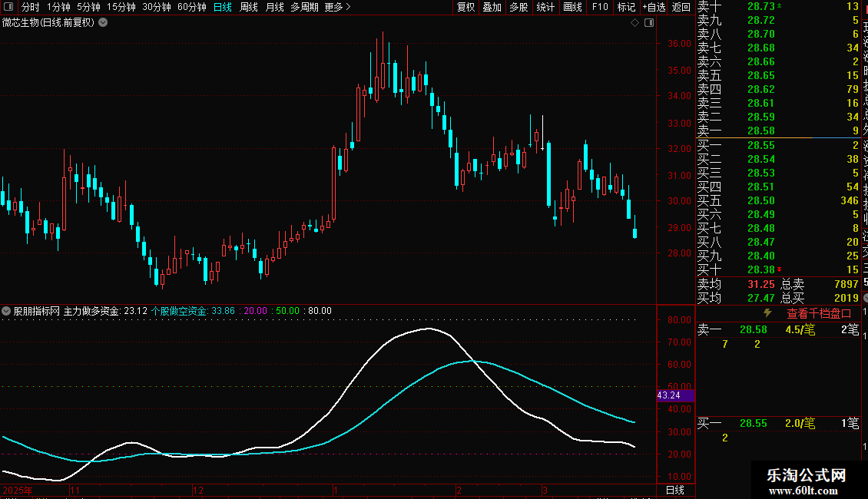Click the 返回 back button

click(x=681, y=7)
